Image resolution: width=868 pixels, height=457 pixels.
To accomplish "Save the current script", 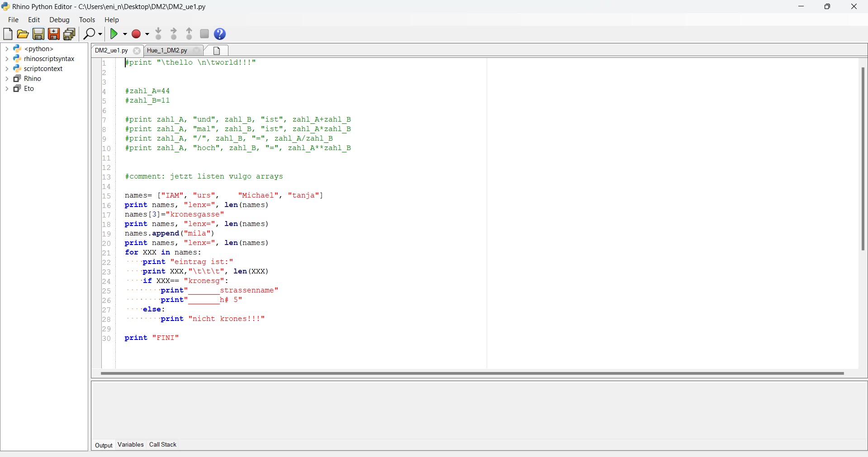I will coord(38,34).
